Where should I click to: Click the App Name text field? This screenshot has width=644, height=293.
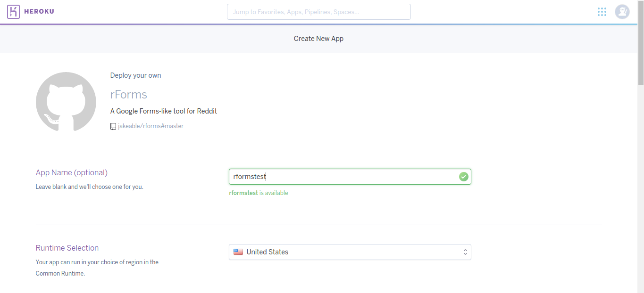click(350, 176)
